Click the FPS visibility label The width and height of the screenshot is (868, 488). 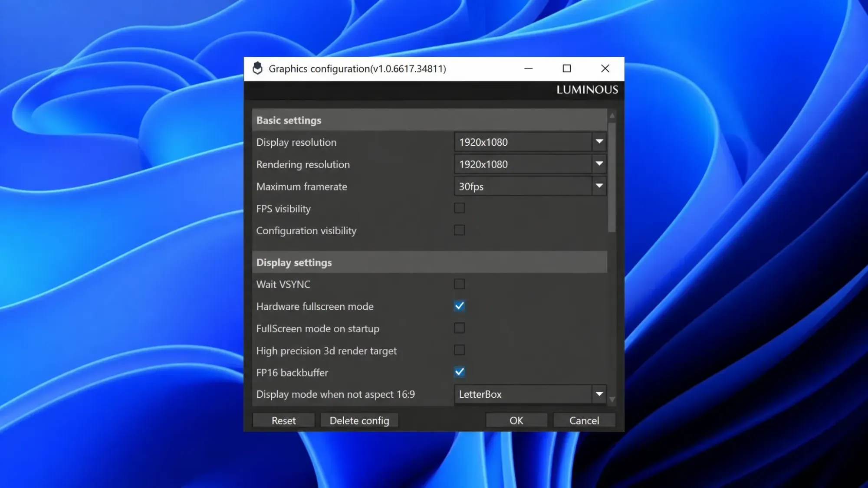(283, 209)
